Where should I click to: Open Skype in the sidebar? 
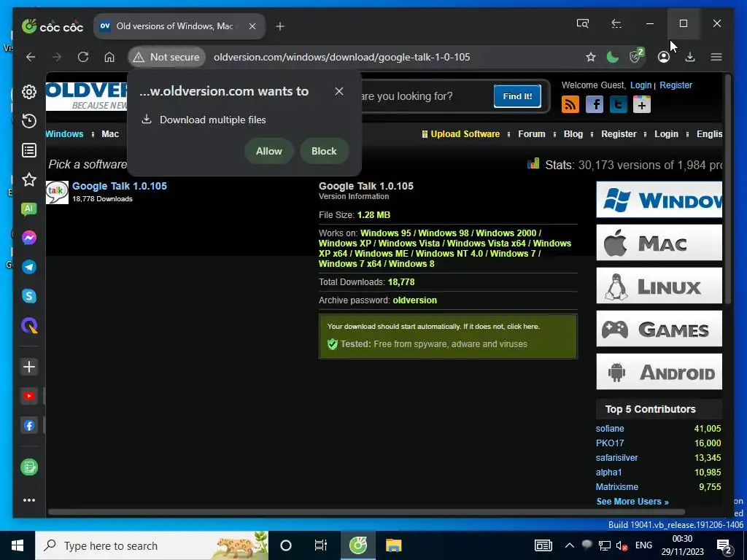(x=29, y=296)
